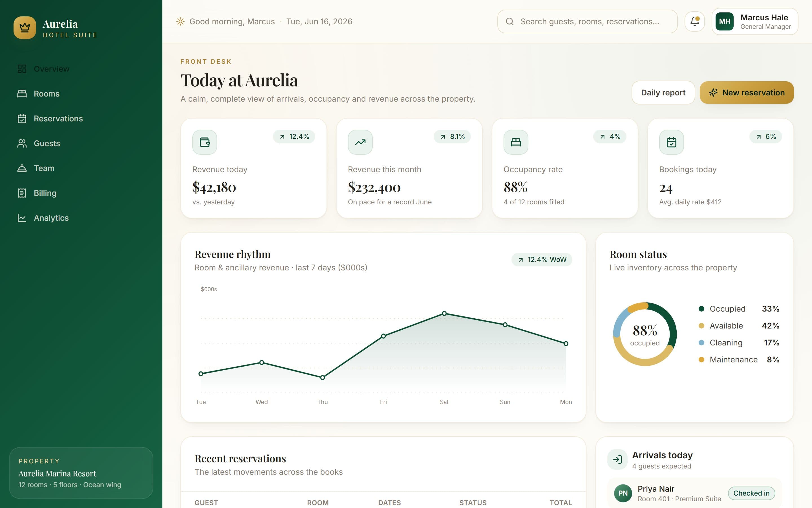The height and width of the screenshot is (508, 812).
Task: Click the Available gold legend dot
Action: click(701, 326)
